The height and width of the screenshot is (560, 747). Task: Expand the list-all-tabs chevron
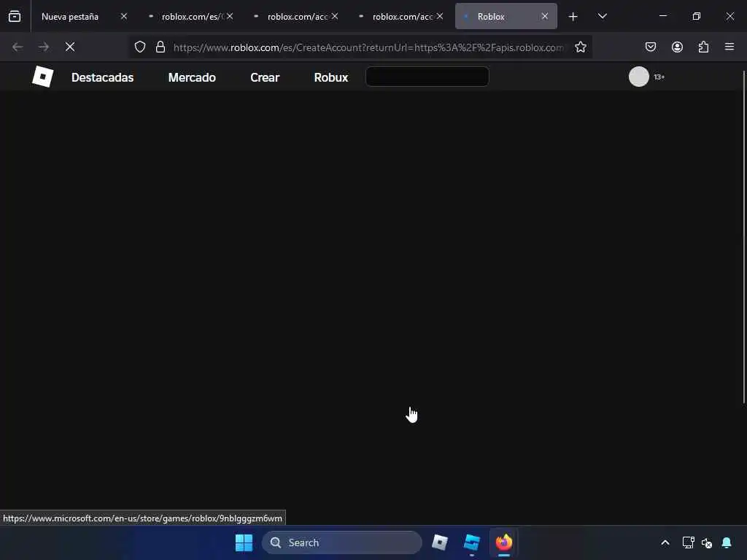coord(602,16)
